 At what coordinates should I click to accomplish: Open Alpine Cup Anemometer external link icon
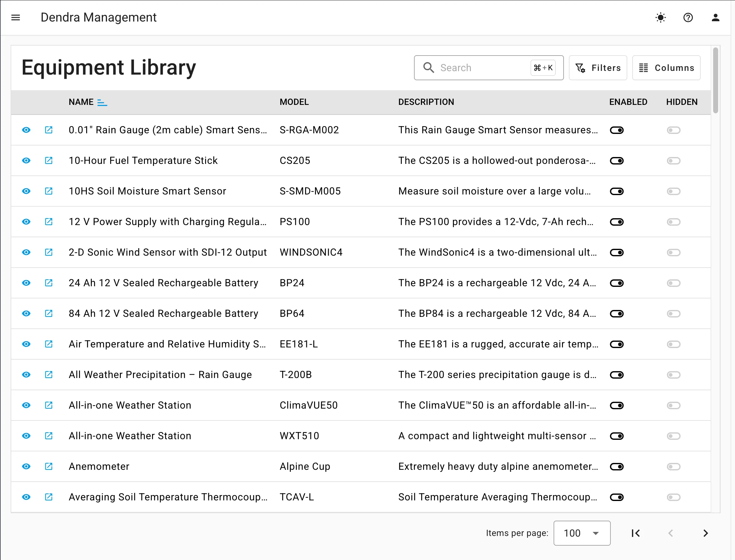(x=49, y=466)
